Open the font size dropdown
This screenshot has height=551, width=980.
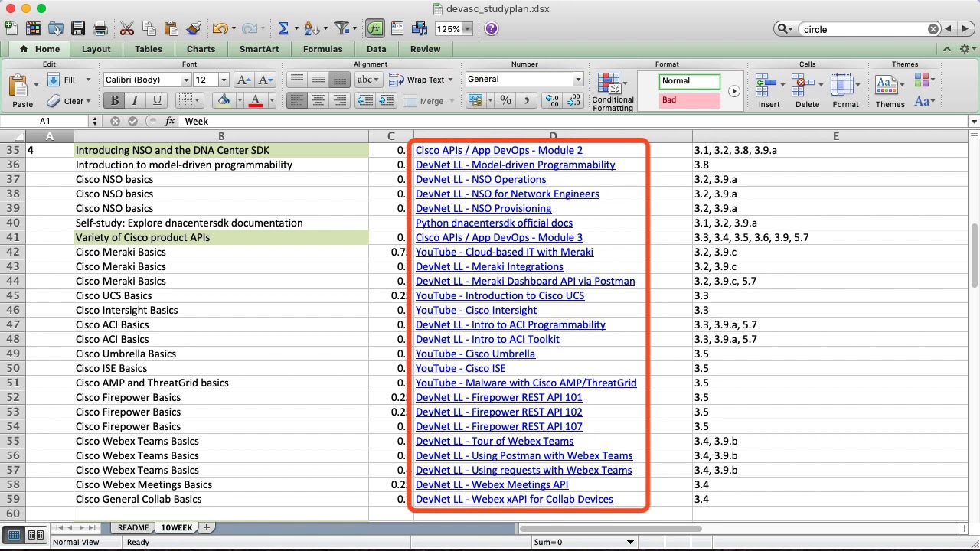click(224, 80)
